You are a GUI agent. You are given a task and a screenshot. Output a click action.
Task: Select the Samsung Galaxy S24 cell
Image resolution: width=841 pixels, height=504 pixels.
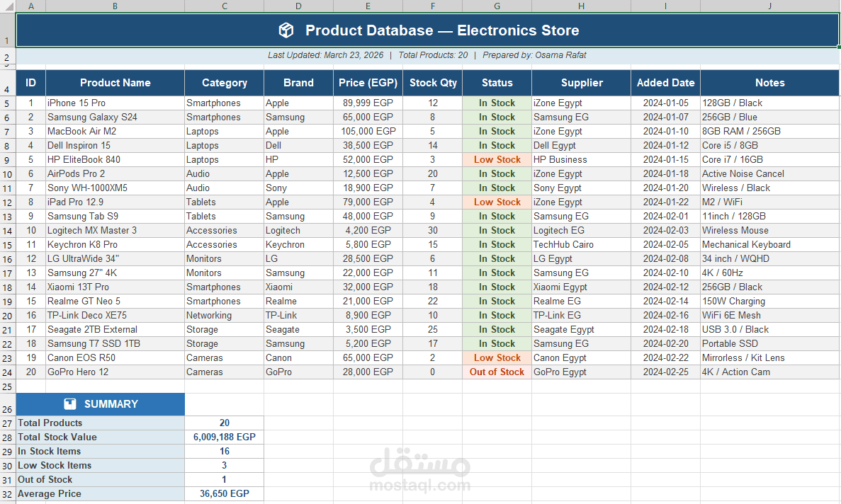click(115, 117)
